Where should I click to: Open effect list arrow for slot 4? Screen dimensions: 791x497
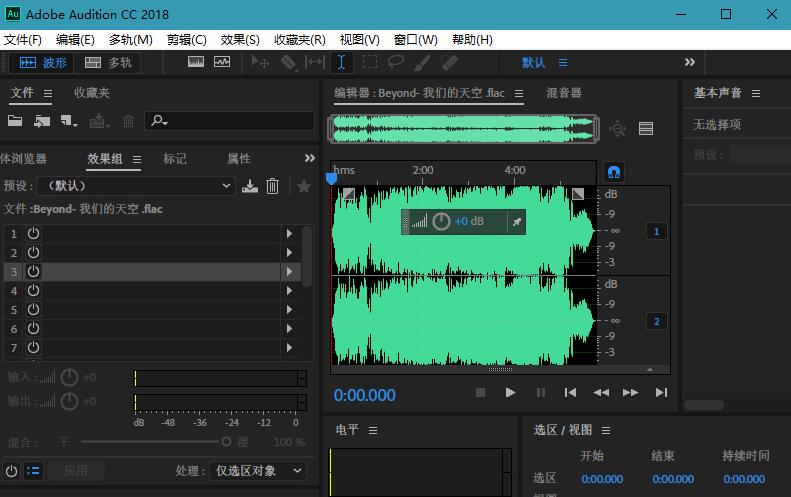tap(290, 291)
